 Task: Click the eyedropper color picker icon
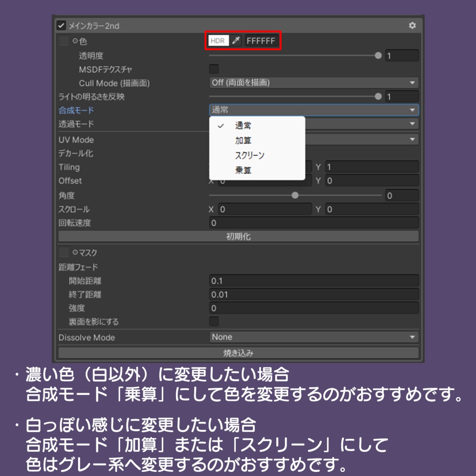[235, 41]
